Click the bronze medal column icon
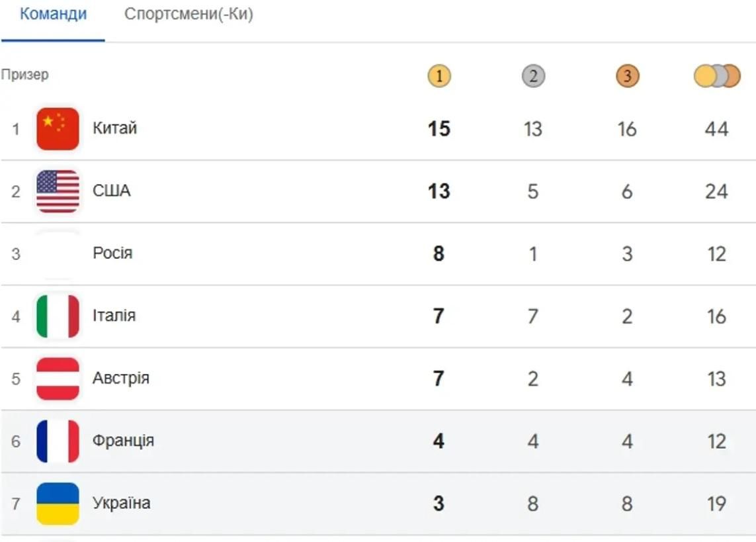 [x=627, y=77]
